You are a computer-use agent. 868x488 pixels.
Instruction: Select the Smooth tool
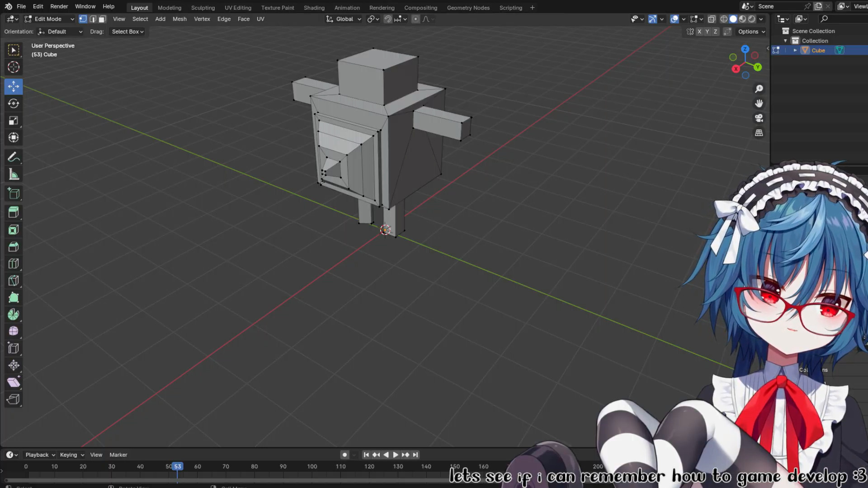pos(14,331)
